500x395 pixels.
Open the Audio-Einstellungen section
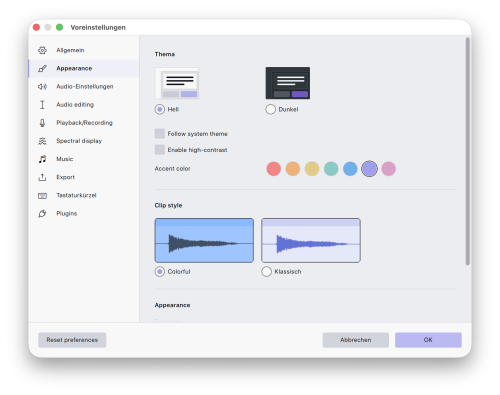pyautogui.click(x=84, y=87)
